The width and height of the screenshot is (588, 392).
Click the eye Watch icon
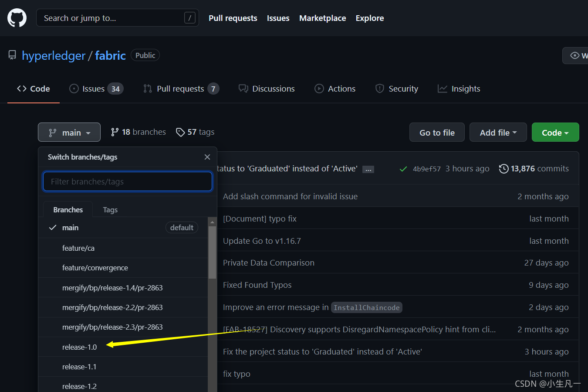tap(575, 55)
